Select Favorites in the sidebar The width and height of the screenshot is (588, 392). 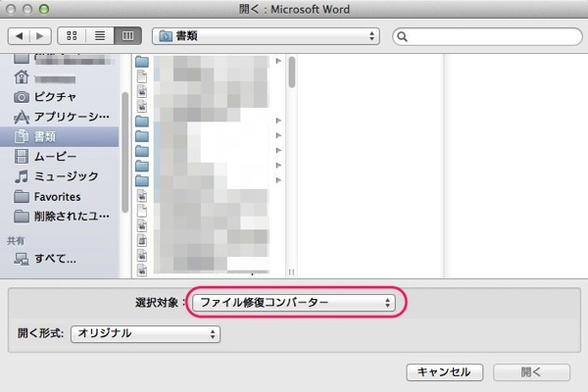pyautogui.click(x=59, y=197)
